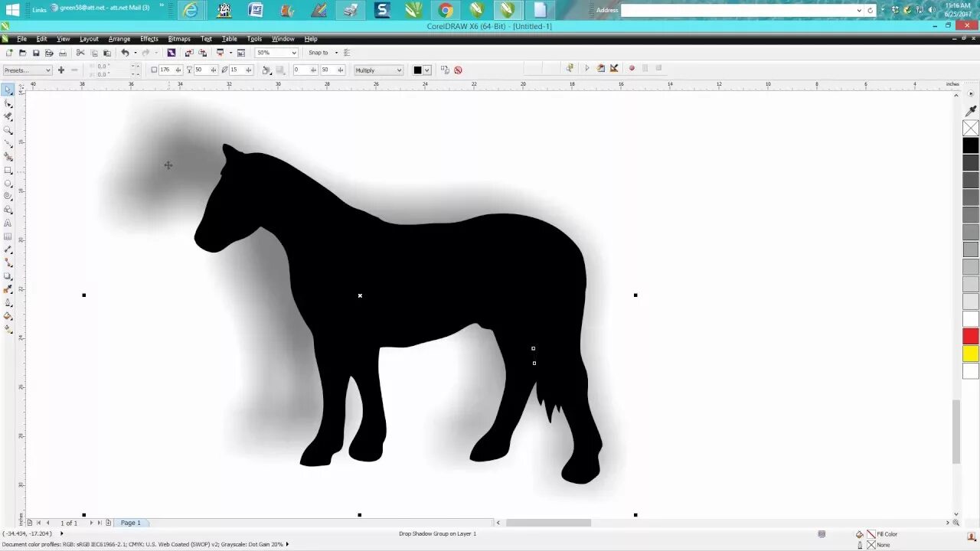
Task: Open Microsoft Word from the taskbar
Action: point(256,10)
